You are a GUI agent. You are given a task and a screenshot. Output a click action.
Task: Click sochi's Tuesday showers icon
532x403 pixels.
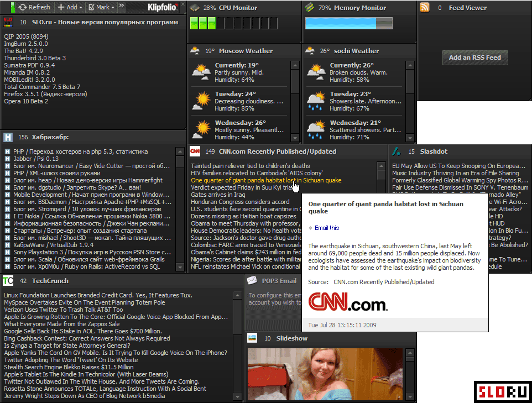click(x=316, y=101)
